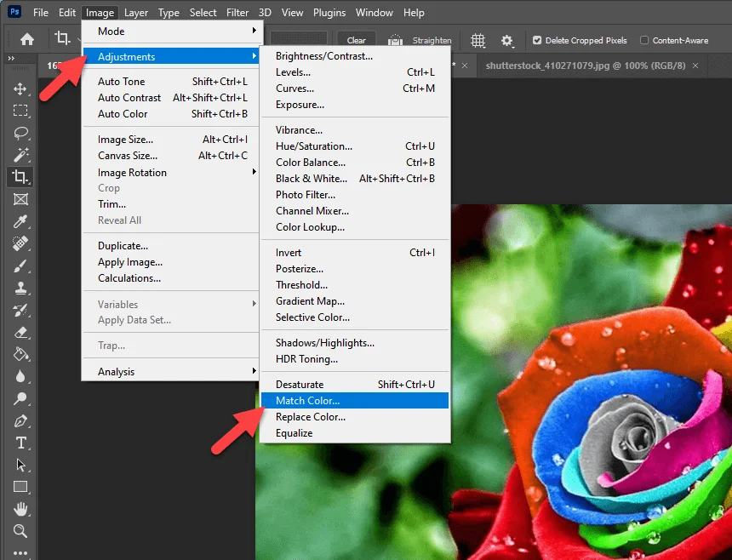Choose Canvas Size from Image menu

click(x=171, y=156)
